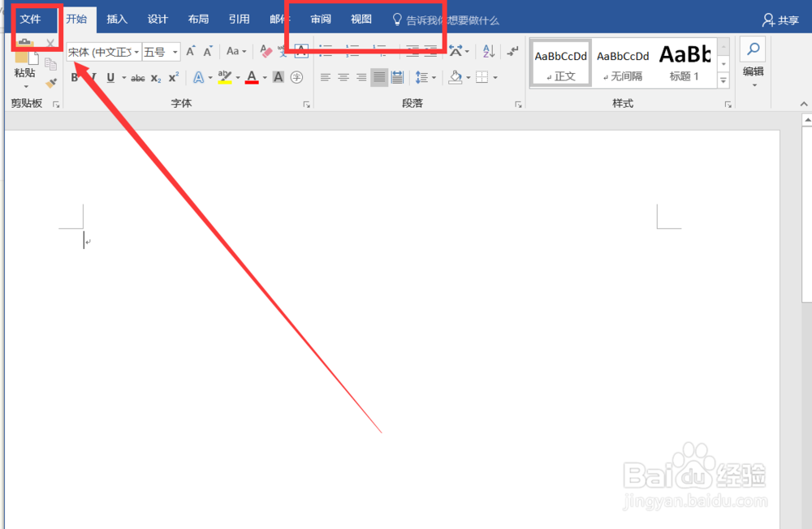This screenshot has width=812, height=529.
Task: Toggle the character shading icon
Action: (278, 77)
